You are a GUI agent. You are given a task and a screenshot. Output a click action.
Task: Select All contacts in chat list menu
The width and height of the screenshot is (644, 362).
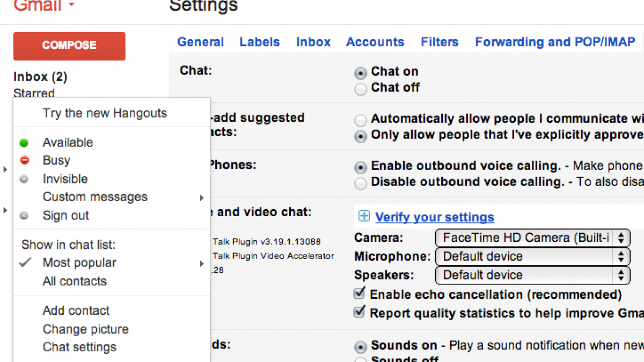pos(75,281)
